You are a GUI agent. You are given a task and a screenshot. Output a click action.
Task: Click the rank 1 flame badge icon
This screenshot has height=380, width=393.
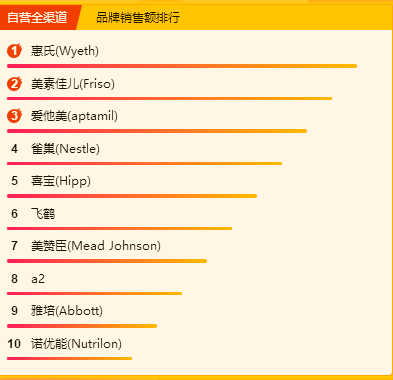(x=14, y=51)
